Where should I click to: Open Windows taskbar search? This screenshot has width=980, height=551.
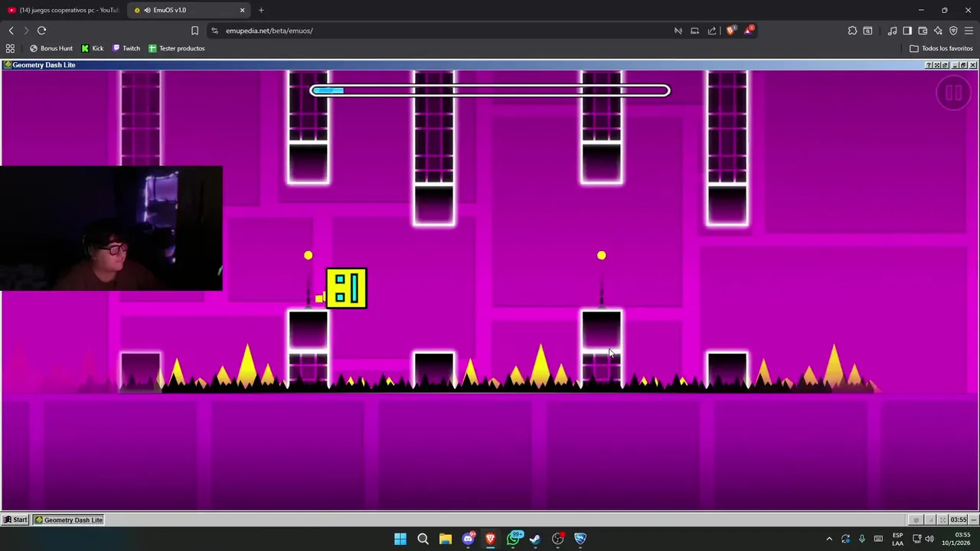(423, 539)
